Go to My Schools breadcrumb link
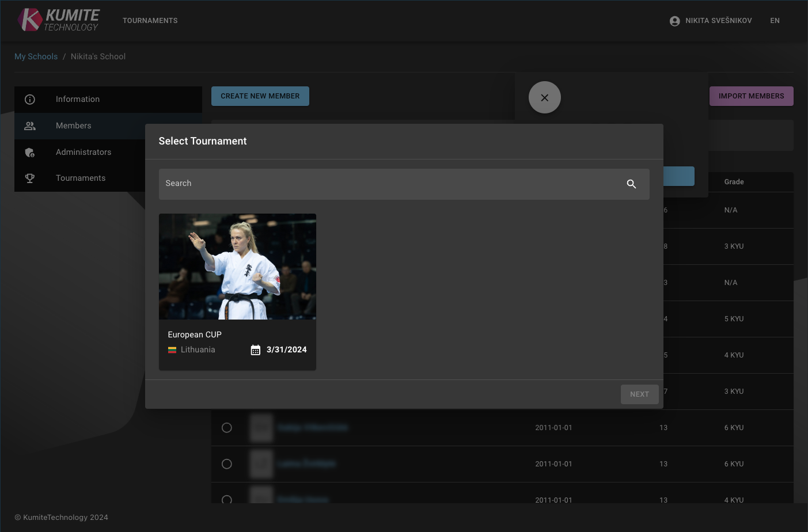Viewport: 808px width, 532px height. (x=36, y=56)
